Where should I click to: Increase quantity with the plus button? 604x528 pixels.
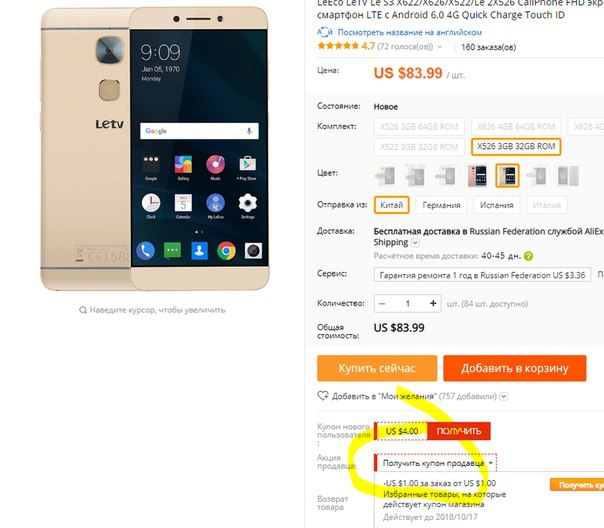coord(433,303)
